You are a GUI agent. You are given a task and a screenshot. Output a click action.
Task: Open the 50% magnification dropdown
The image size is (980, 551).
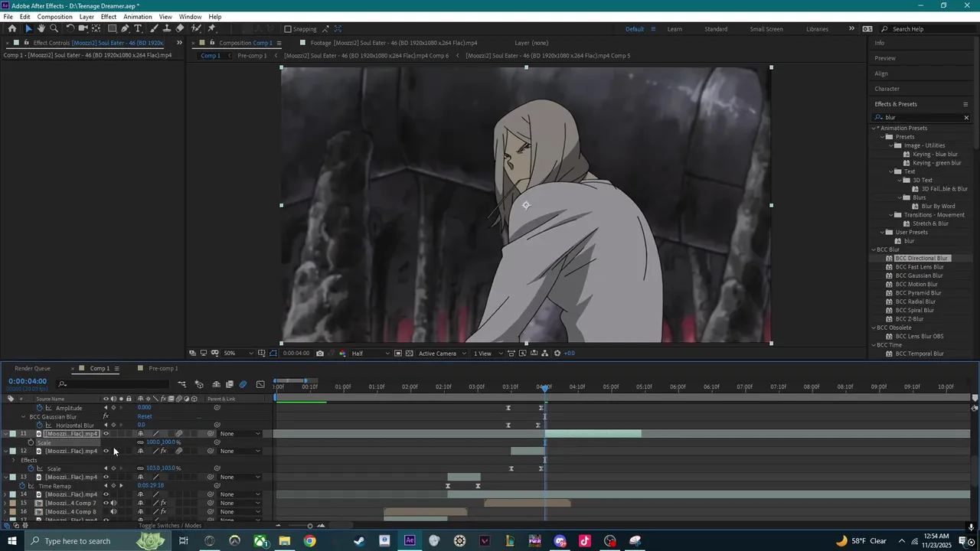[x=240, y=354]
